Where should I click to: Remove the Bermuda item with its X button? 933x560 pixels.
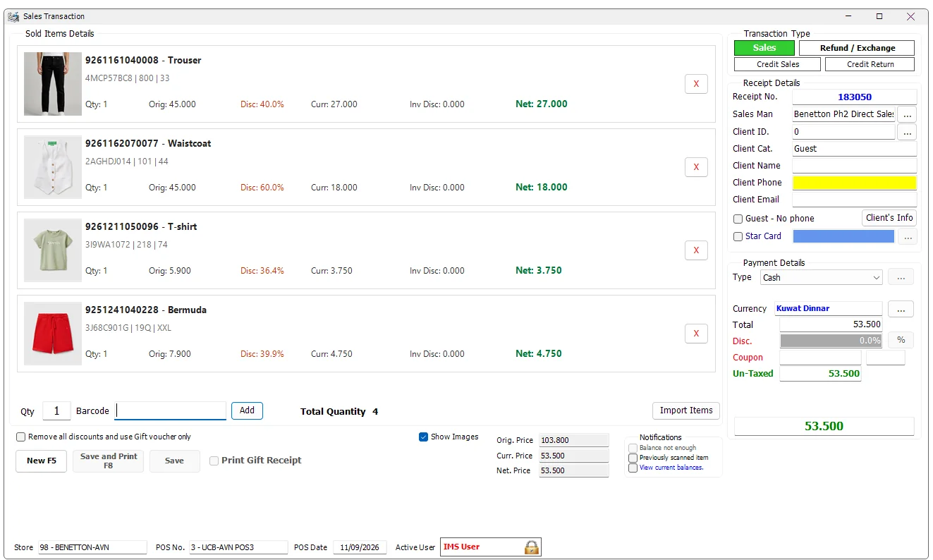click(x=696, y=334)
